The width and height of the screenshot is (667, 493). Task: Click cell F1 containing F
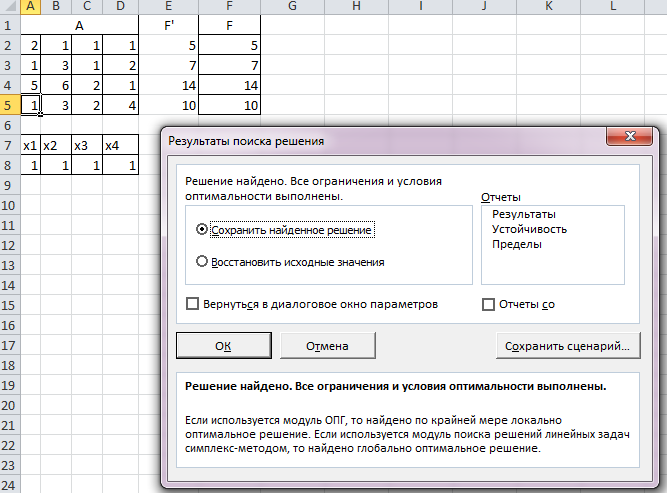point(229,25)
